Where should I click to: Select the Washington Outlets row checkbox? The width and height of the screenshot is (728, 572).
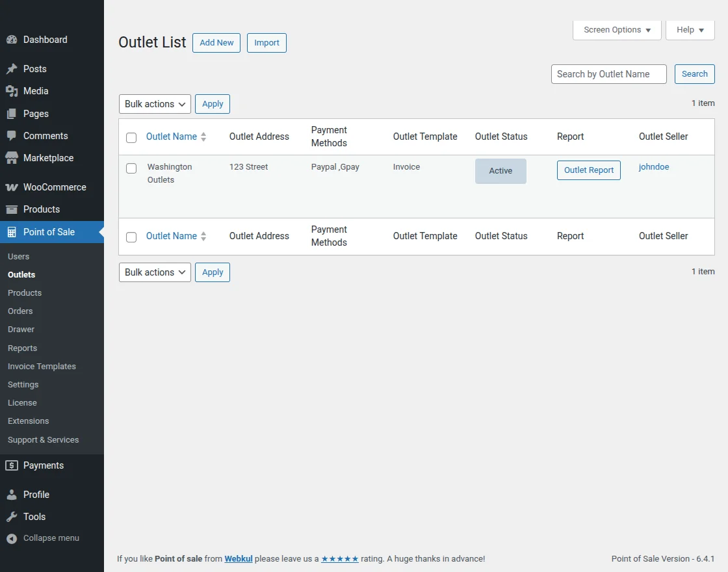pos(131,168)
